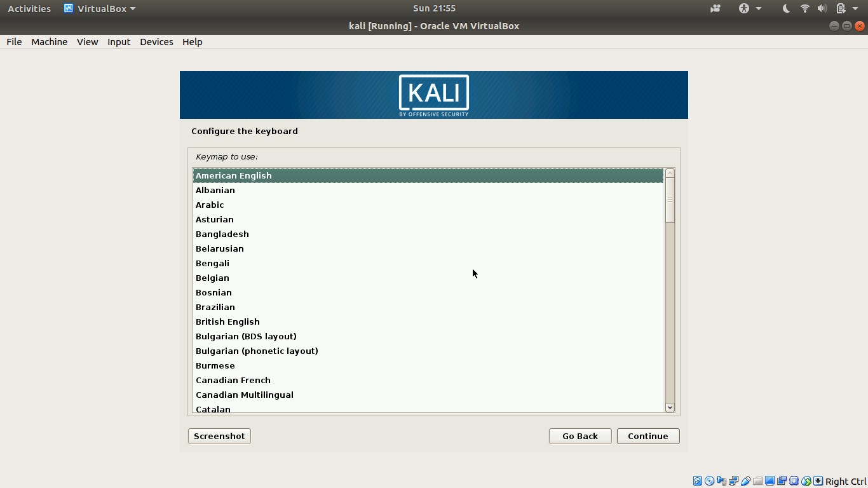Open the audio status icon

tap(721, 481)
